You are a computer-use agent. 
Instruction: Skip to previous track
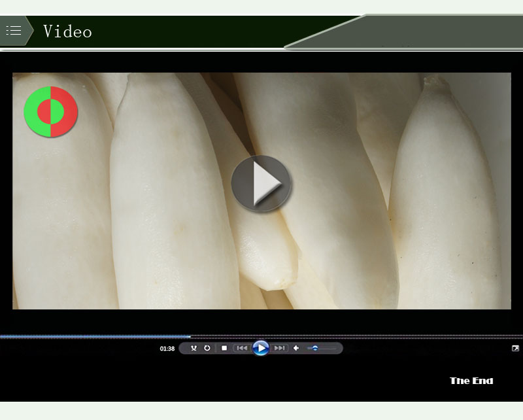click(241, 348)
